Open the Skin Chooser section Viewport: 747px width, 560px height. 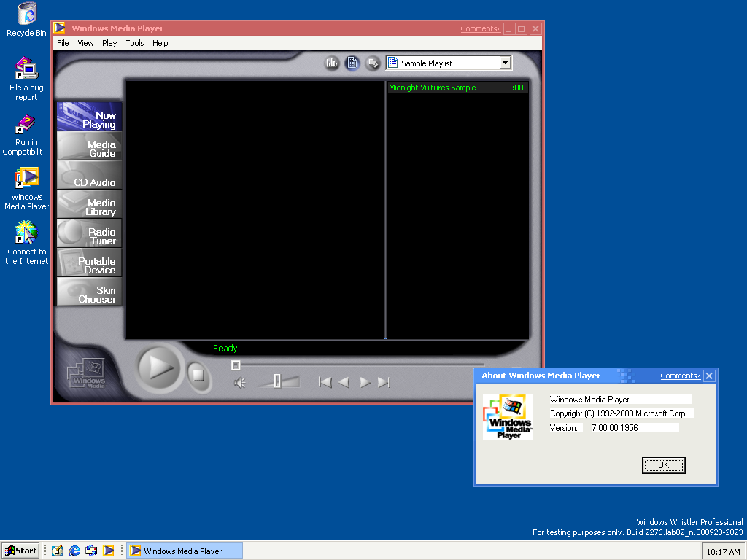tap(90, 295)
